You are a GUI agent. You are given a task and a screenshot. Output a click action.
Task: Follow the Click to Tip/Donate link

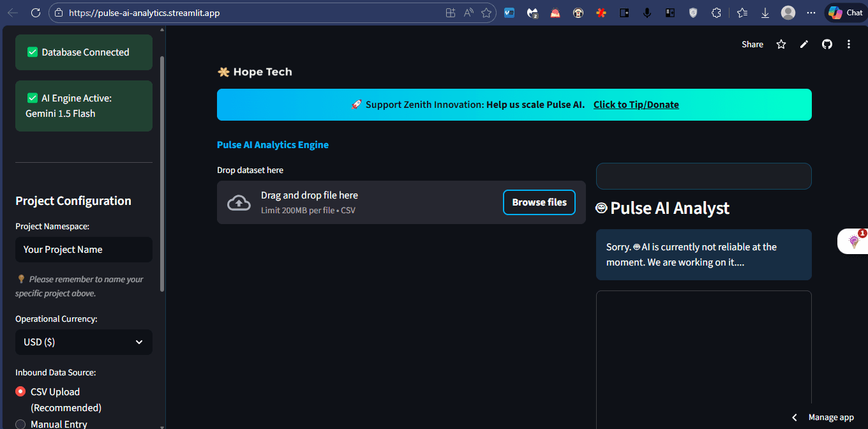[636, 105]
